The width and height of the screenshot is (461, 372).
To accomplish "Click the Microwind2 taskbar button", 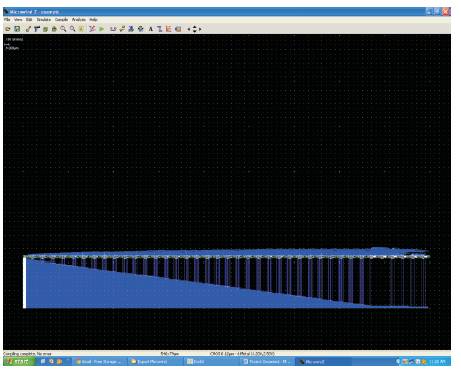I will point(323,361).
